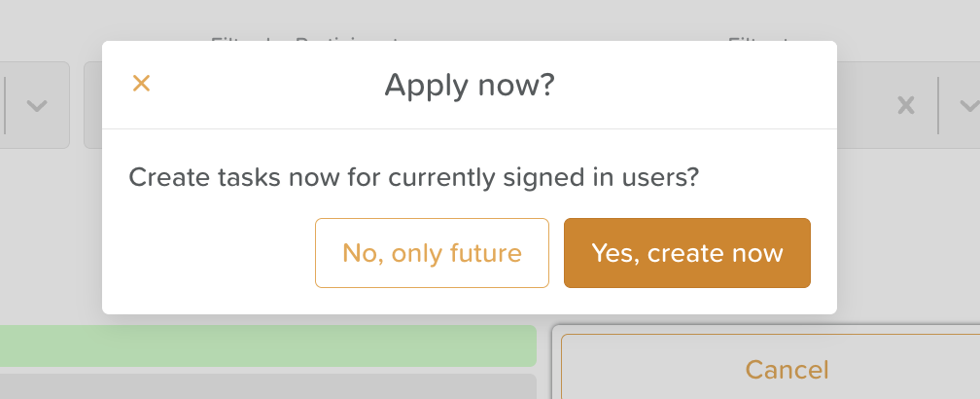Focus the partially hidden participant filter field

(92, 105)
